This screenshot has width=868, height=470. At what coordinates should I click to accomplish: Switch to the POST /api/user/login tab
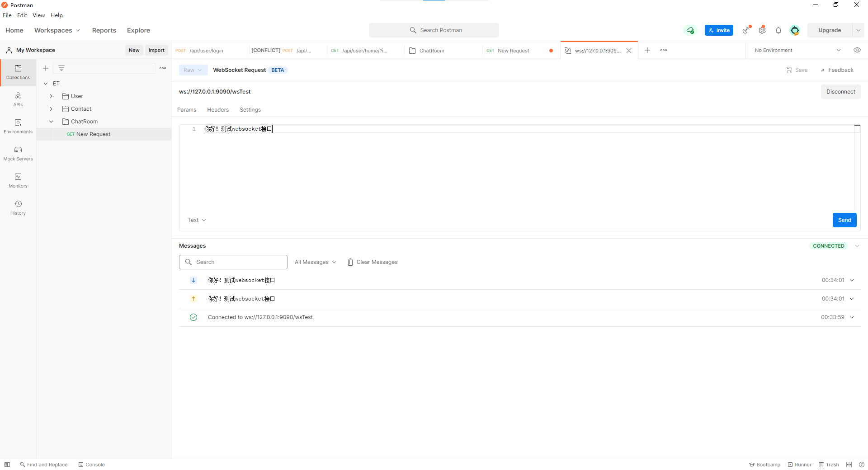pos(210,51)
